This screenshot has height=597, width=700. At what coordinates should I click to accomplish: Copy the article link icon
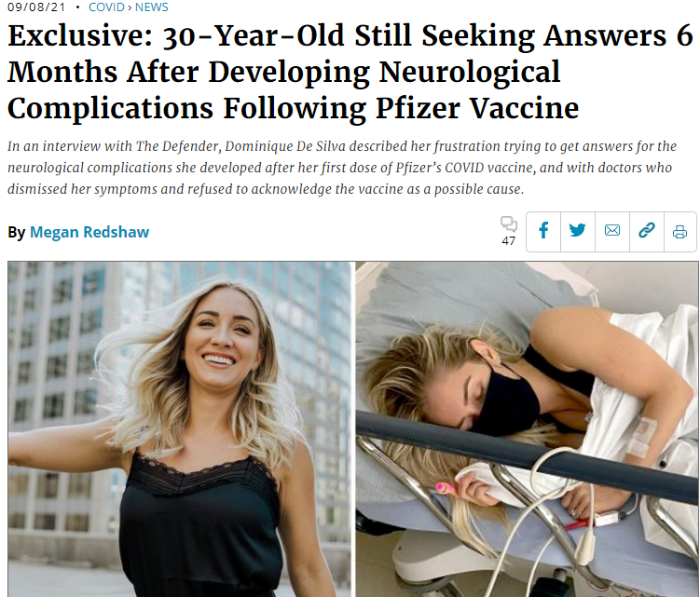click(x=647, y=232)
